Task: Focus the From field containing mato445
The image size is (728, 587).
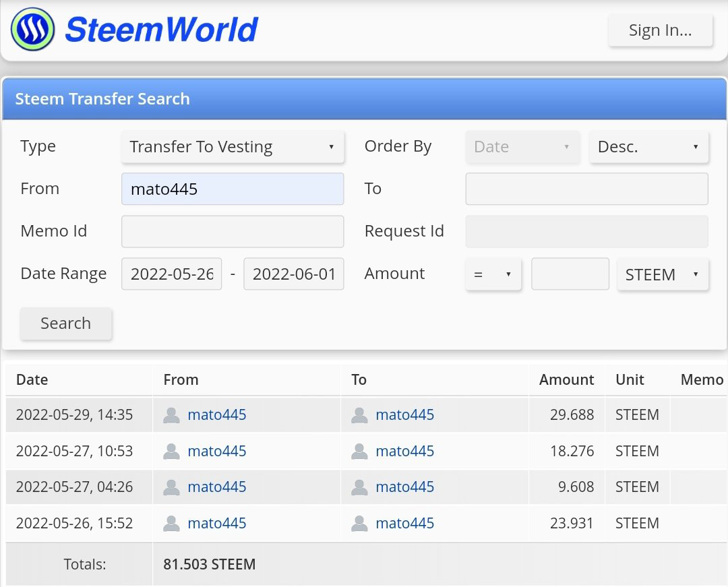Action: pos(233,189)
